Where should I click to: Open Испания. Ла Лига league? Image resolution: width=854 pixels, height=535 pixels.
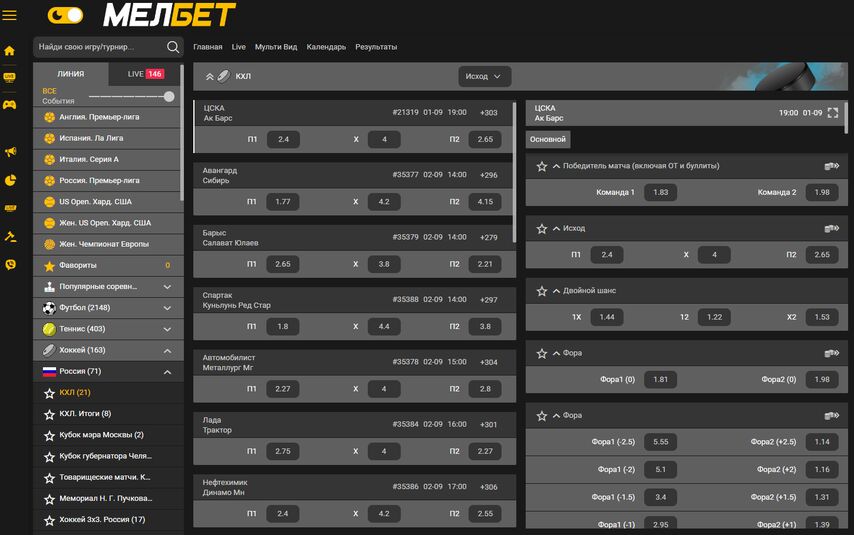107,138
